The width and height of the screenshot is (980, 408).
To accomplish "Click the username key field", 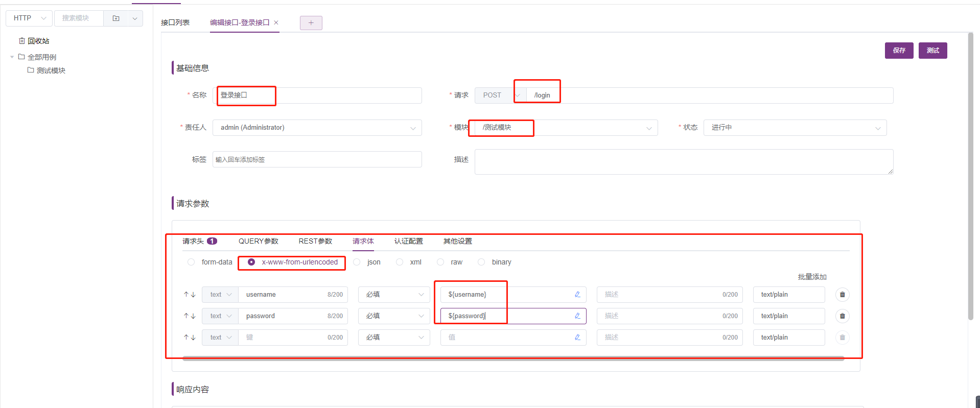I will coord(293,295).
